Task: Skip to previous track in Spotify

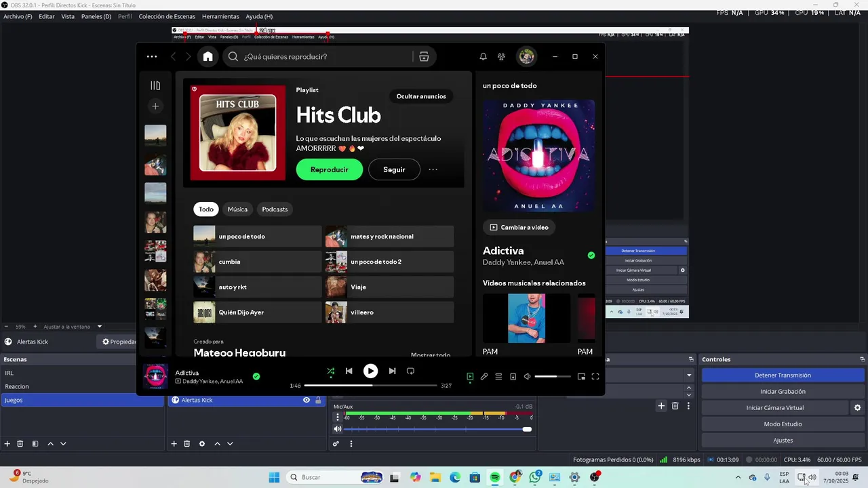Action: coord(349,371)
